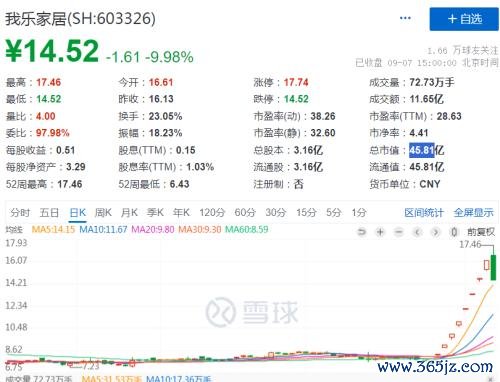Click the reset chart undo arrow icon

coord(362,232)
